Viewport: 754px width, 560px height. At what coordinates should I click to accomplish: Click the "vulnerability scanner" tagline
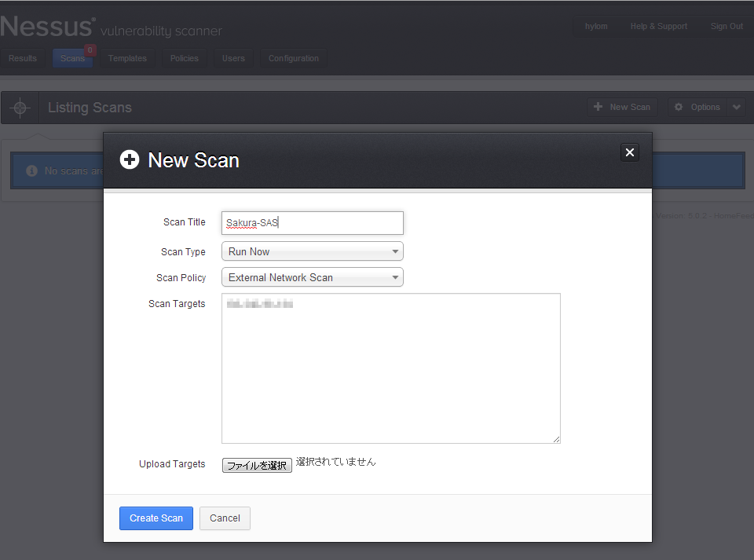[161, 31]
